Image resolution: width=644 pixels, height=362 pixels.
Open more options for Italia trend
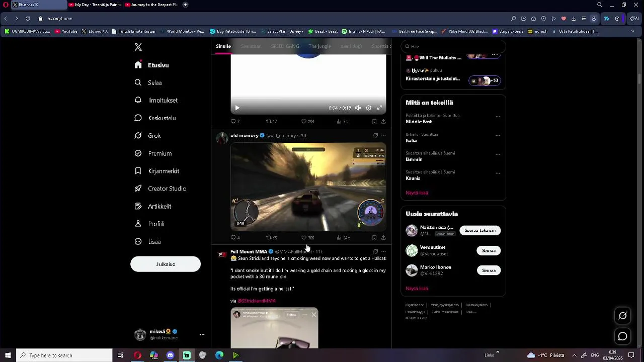click(498, 135)
